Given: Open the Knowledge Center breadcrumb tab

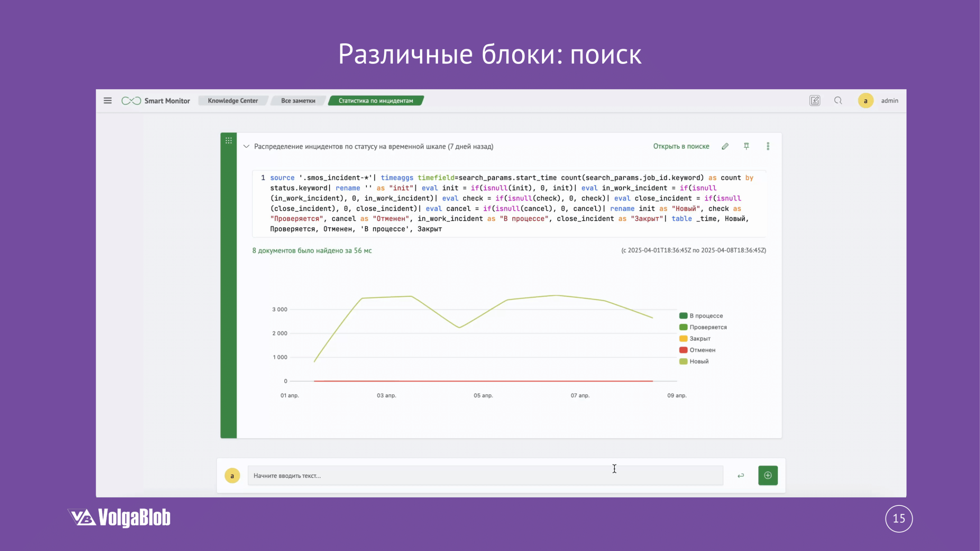Looking at the screenshot, I should click(233, 101).
